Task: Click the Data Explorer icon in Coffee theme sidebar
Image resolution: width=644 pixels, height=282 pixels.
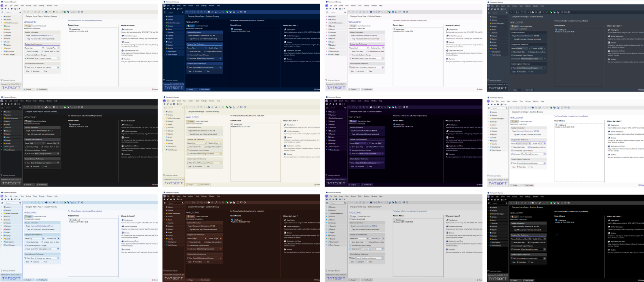Action: point(167,242)
